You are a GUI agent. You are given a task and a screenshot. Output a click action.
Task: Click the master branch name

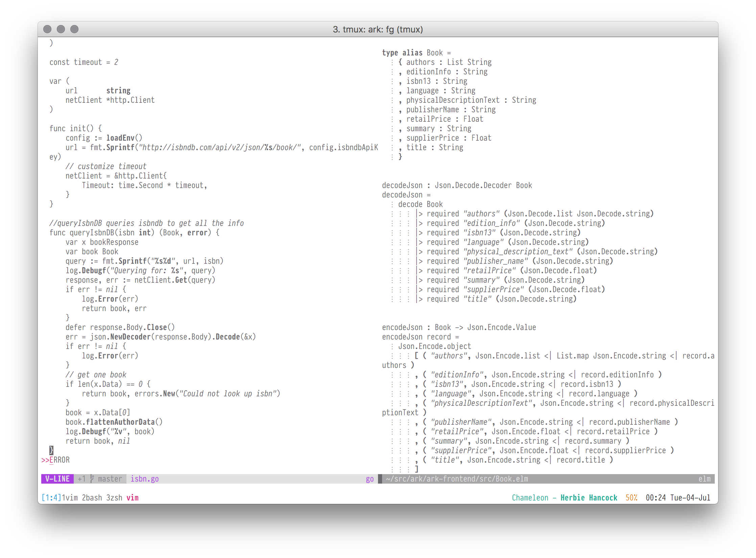tap(110, 479)
